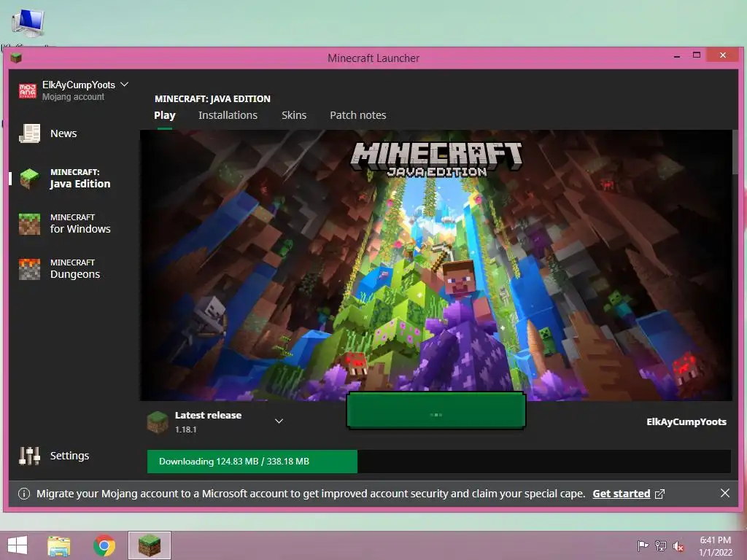
Task: Open the Patch notes tab
Action: [x=357, y=115]
